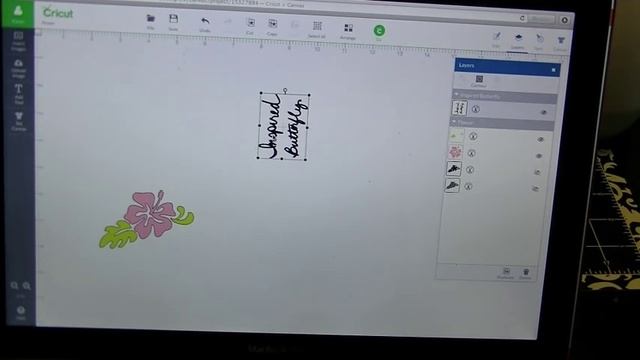Hide the green leaves layer
Screen dimensions: 640x360
click(x=540, y=140)
